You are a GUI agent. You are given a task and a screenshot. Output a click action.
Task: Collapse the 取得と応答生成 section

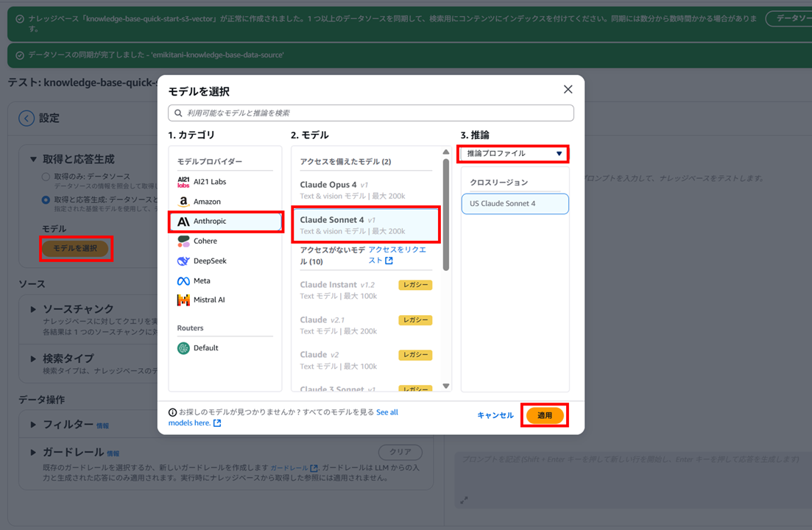tap(33, 160)
